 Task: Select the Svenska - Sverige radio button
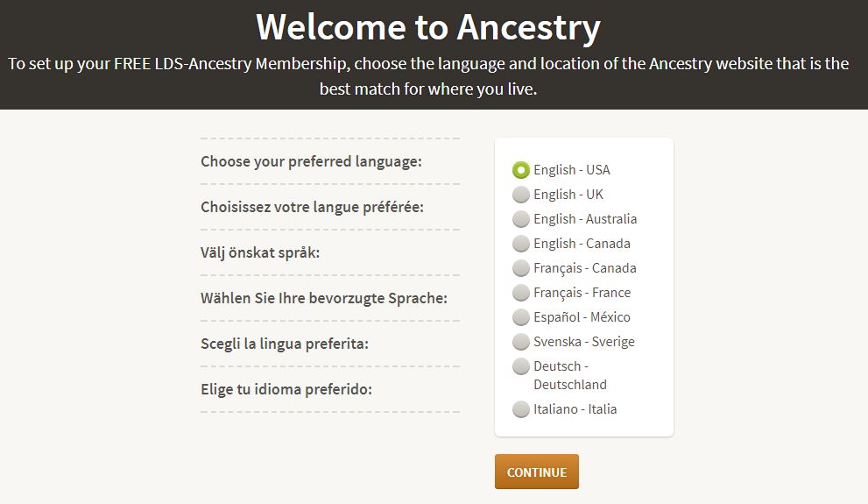521,342
